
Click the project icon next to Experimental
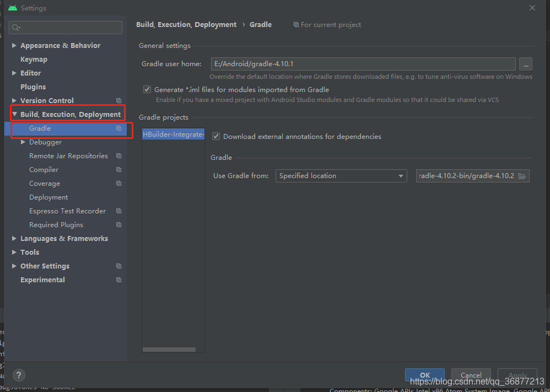pos(118,280)
